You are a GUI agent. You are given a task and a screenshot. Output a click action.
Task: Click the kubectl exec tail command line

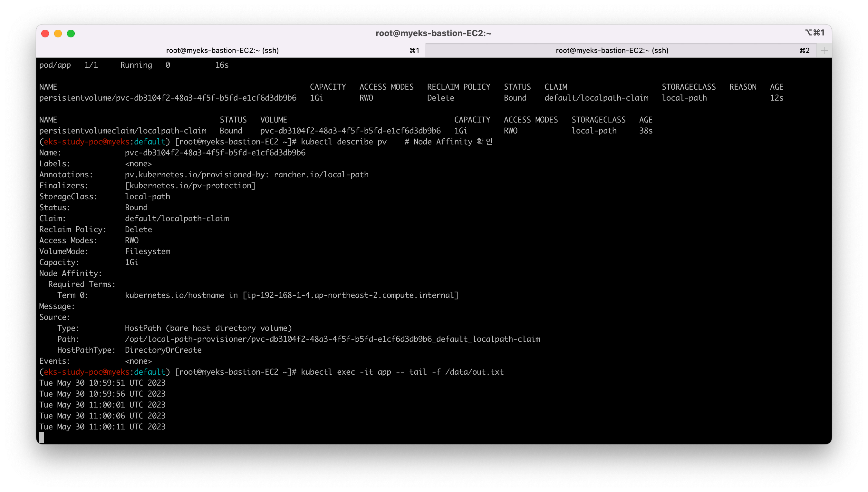[402, 372]
